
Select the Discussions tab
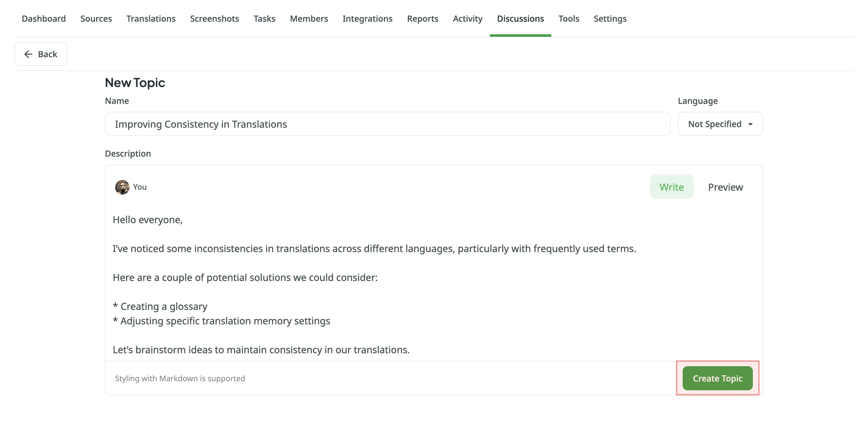(x=520, y=19)
